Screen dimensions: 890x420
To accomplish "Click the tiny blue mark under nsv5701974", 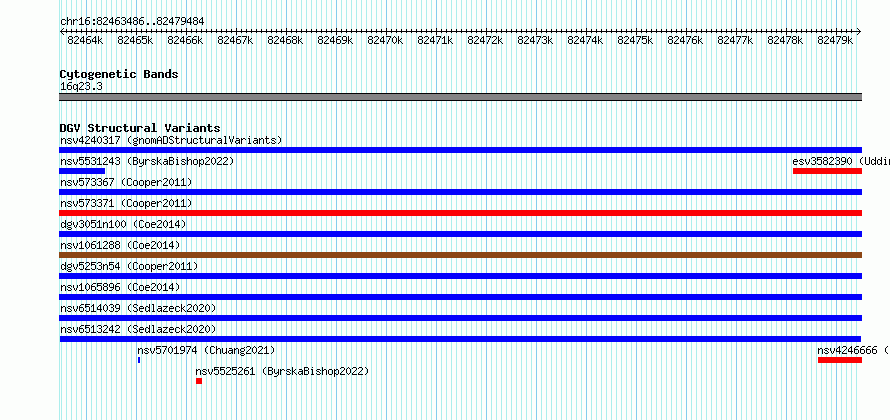I will 139,360.
